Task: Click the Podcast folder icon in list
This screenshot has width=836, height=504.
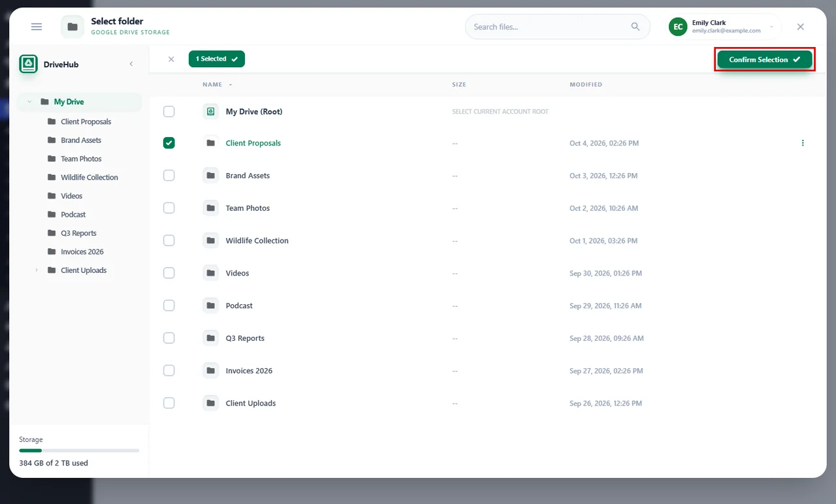Action: [x=210, y=306]
